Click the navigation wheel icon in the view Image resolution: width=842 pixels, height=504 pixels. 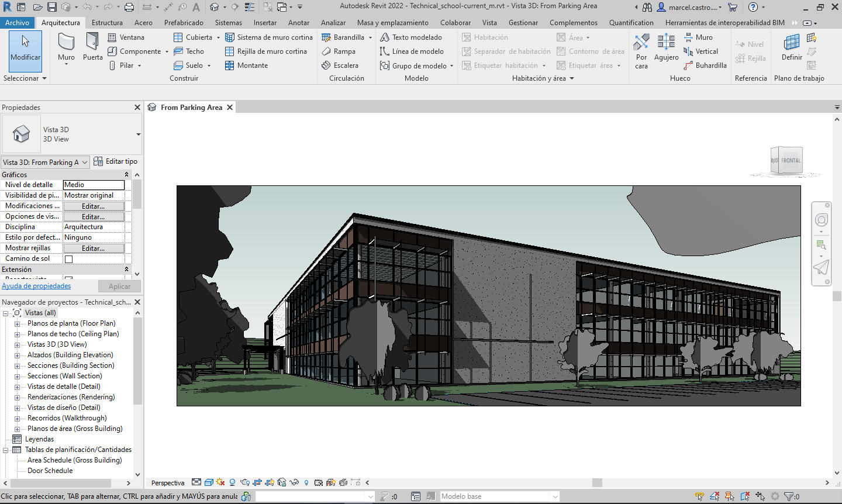tap(821, 220)
